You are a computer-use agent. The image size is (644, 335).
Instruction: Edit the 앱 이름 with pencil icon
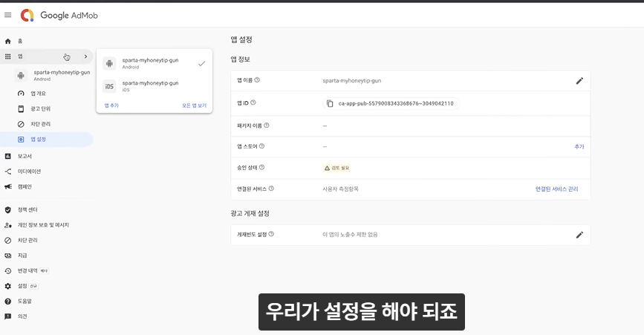click(x=579, y=81)
